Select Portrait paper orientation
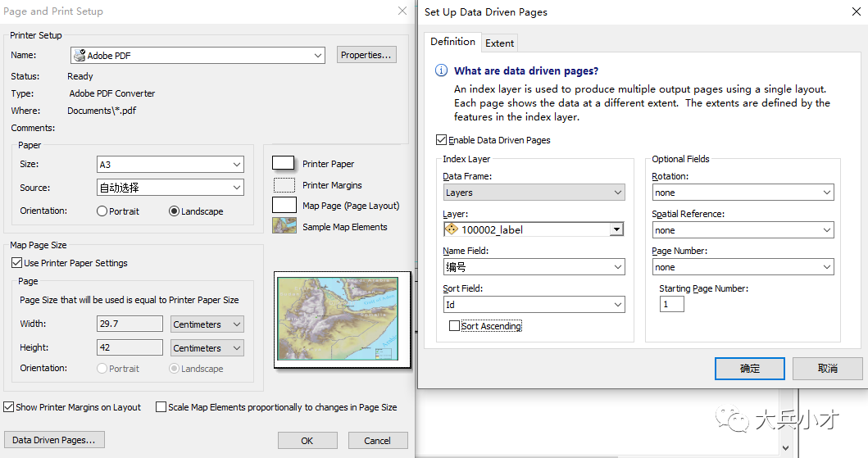The image size is (868, 458). coord(102,211)
